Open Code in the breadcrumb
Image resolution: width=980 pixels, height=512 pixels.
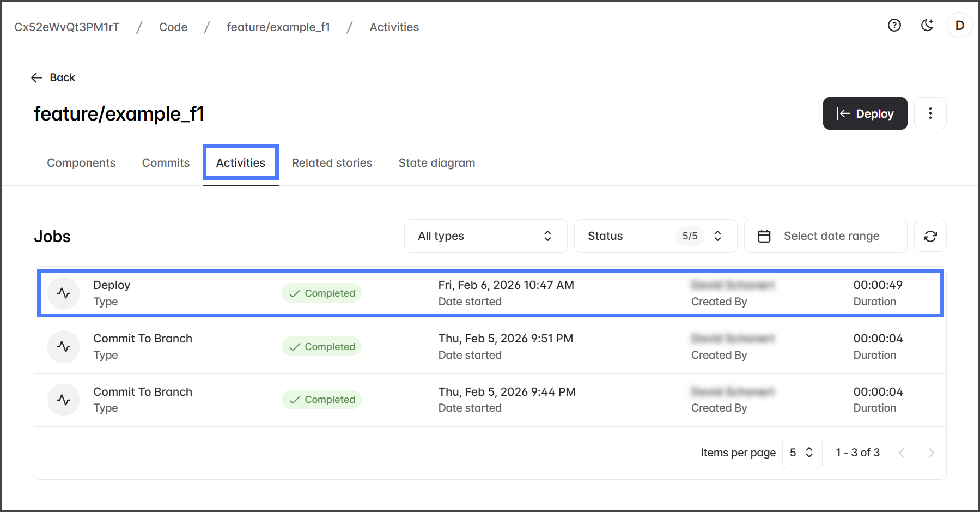click(x=173, y=27)
